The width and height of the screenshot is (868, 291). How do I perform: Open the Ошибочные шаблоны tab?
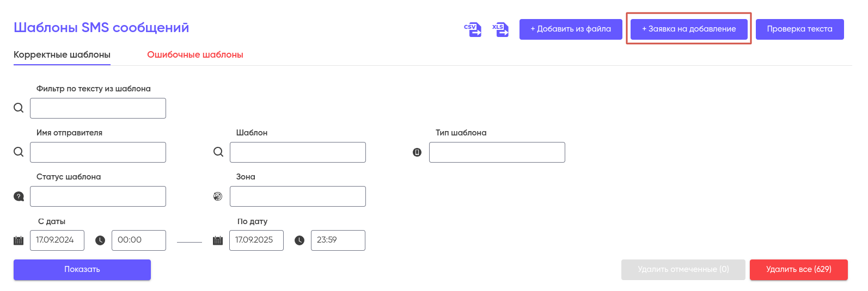[195, 55]
